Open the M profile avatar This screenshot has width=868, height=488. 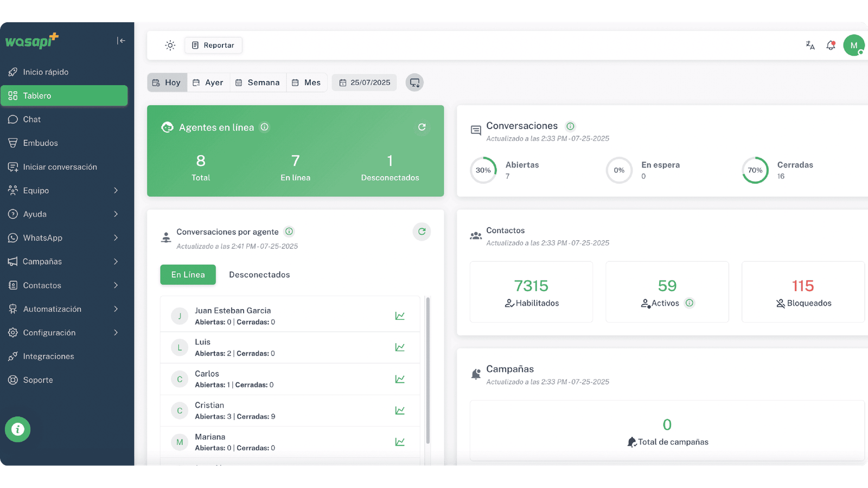(x=854, y=45)
